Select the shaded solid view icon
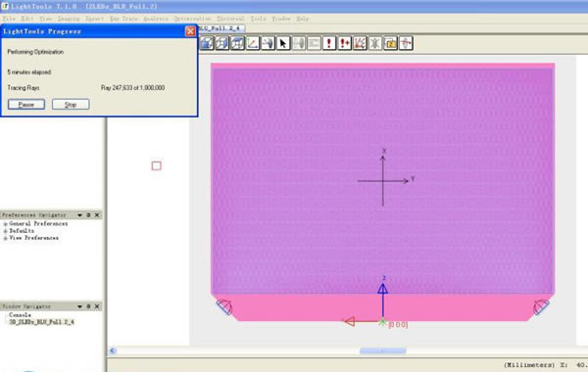This screenshot has width=588, height=372. pos(207,43)
